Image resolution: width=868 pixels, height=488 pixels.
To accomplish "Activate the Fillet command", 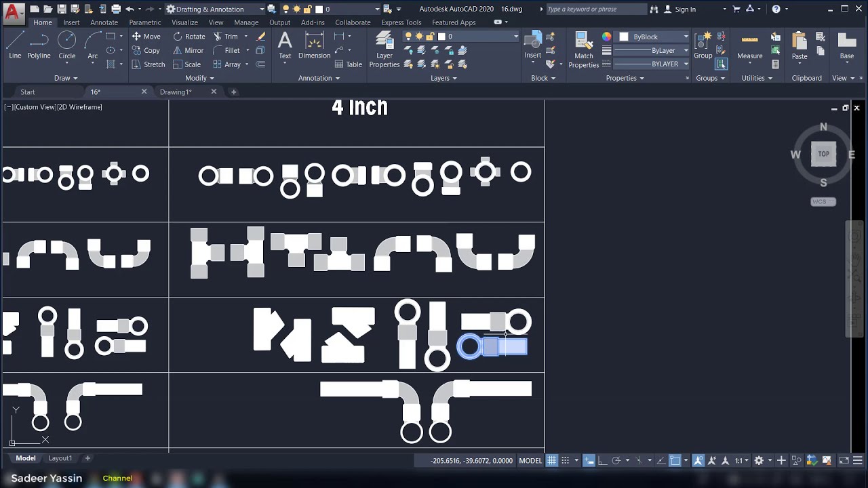I will click(x=226, y=51).
